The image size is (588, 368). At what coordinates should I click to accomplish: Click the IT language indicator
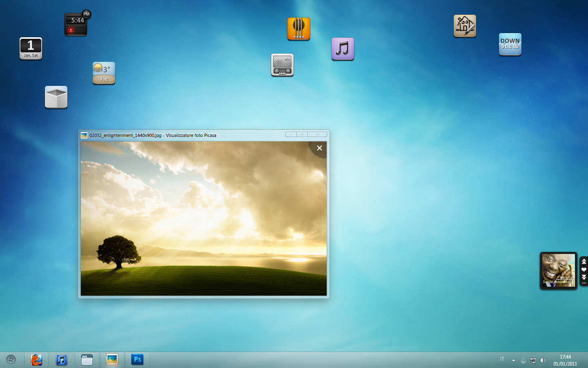(502, 359)
